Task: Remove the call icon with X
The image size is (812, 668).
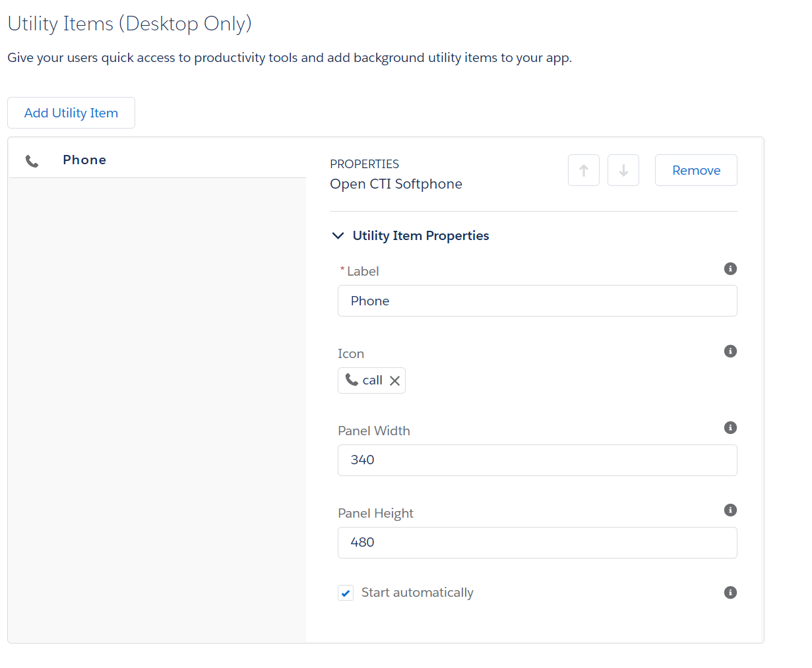Action: click(394, 380)
